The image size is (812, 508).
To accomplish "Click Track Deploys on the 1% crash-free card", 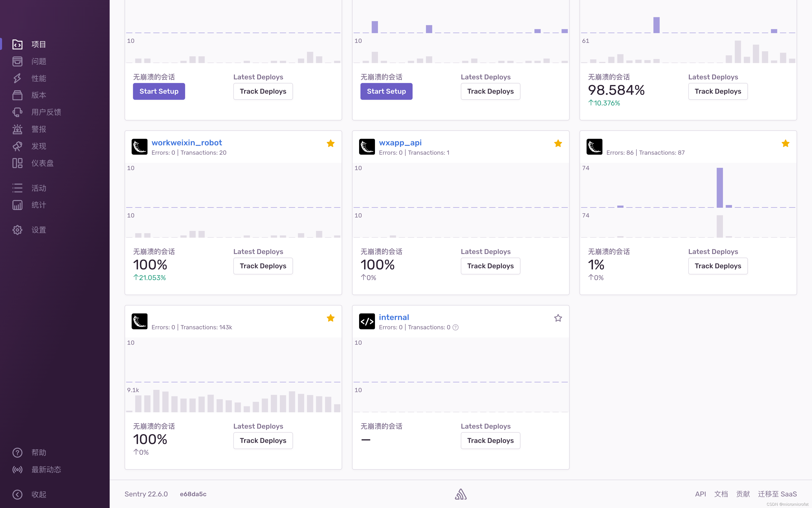I will 718,266.
